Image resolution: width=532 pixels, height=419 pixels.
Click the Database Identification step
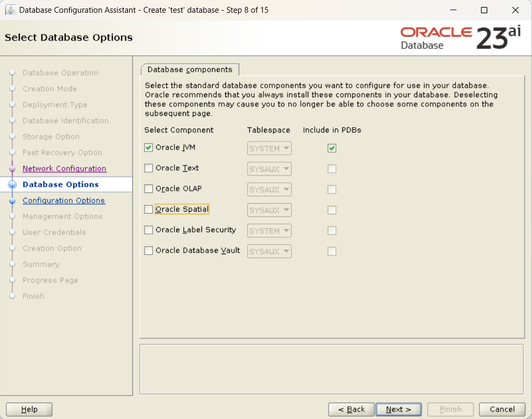(65, 121)
